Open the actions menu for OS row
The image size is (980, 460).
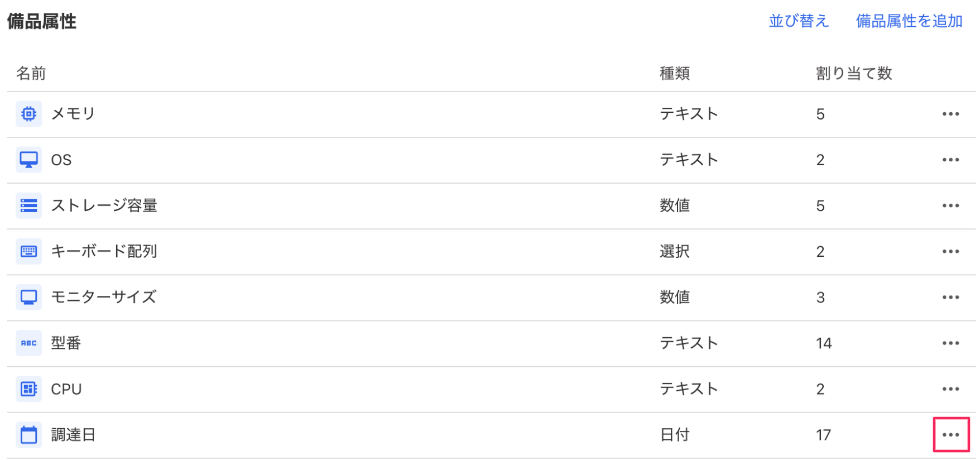[x=950, y=160]
